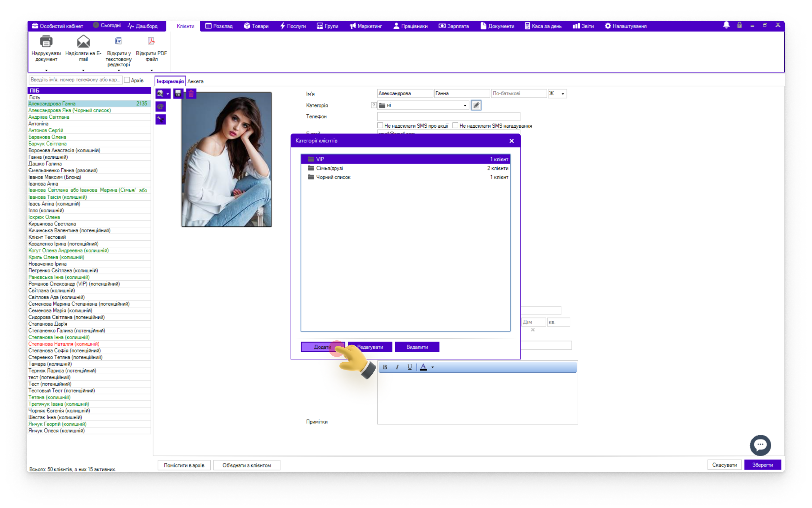Open the gender Ж dropdown

point(563,94)
